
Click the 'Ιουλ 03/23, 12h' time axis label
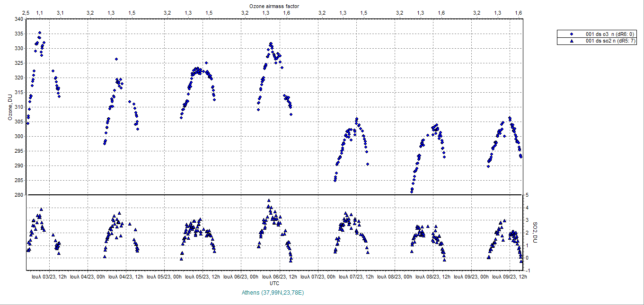49,277
